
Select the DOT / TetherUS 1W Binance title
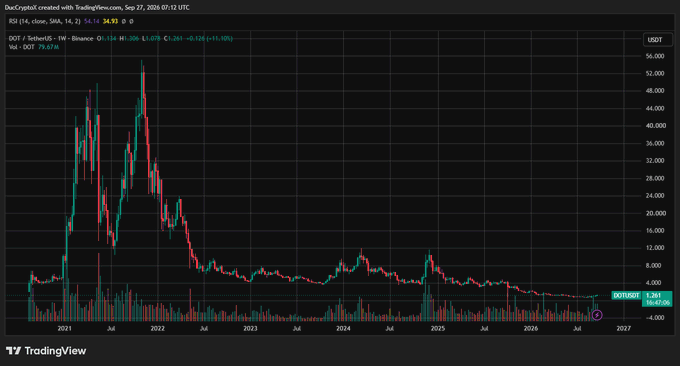(51, 38)
